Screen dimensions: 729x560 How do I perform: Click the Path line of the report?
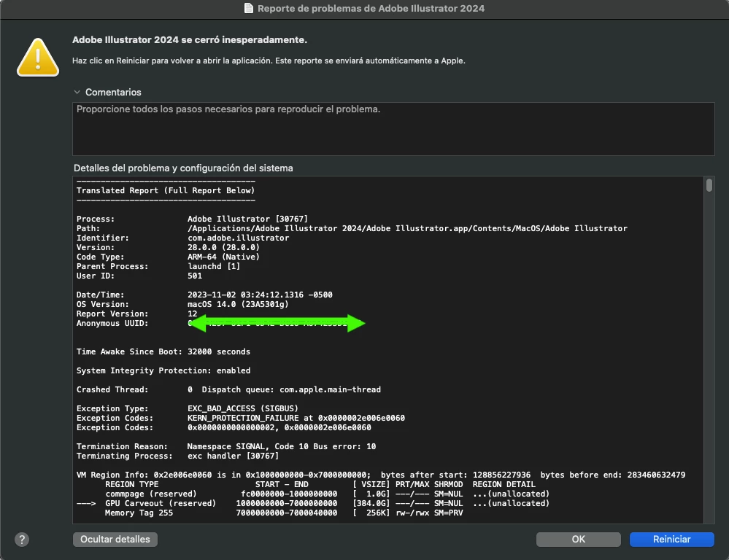(x=352, y=229)
